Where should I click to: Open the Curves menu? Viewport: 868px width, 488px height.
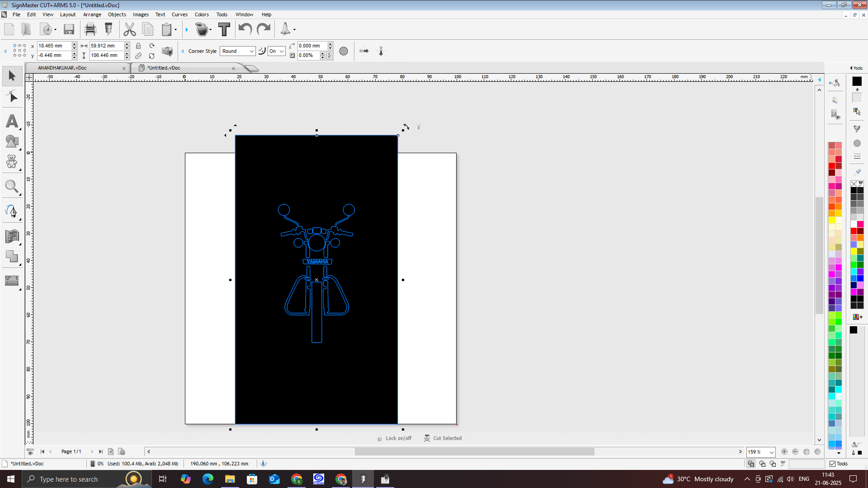pos(179,14)
